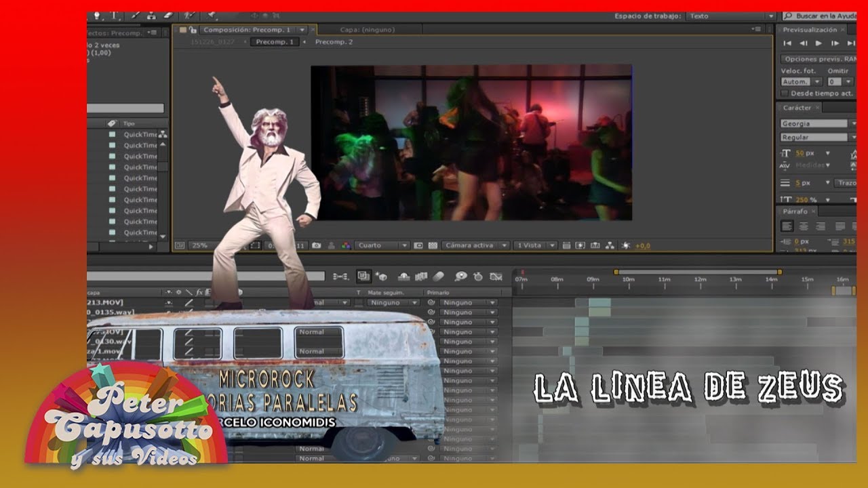Image resolution: width=868 pixels, height=488 pixels.
Task: Click the exposure value +0,0
Action: point(642,245)
